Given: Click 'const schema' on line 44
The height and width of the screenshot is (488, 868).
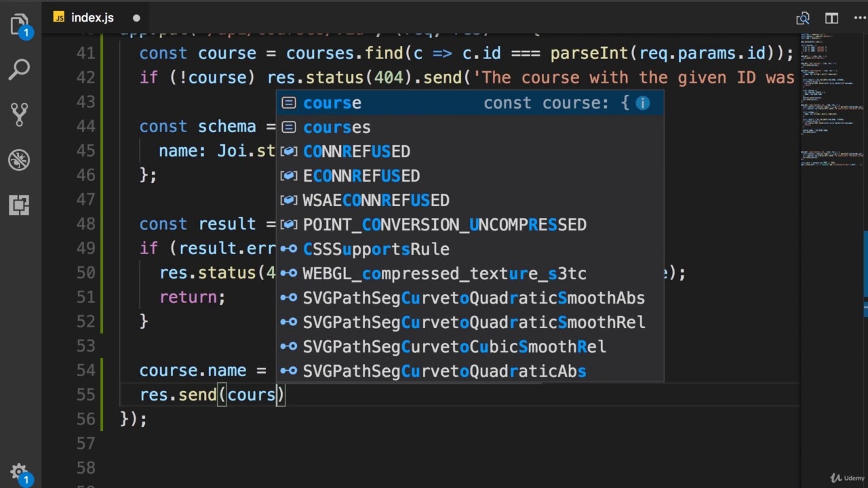Looking at the screenshot, I should (198, 127).
